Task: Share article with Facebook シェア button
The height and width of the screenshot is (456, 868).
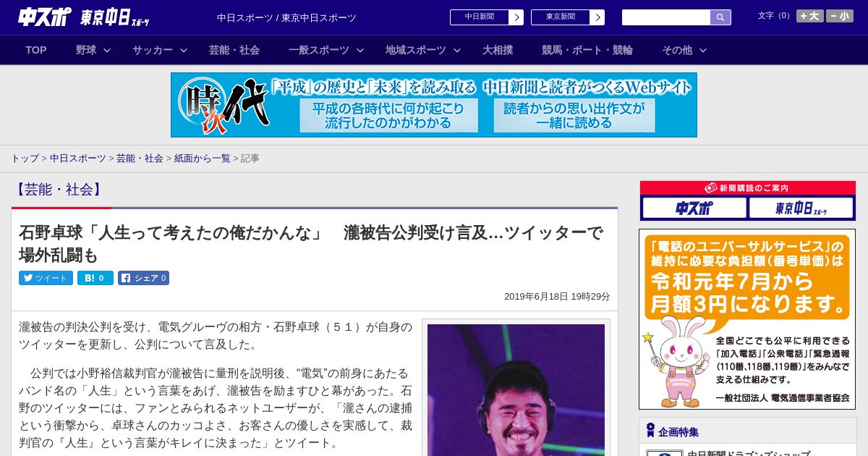Action: [143, 278]
